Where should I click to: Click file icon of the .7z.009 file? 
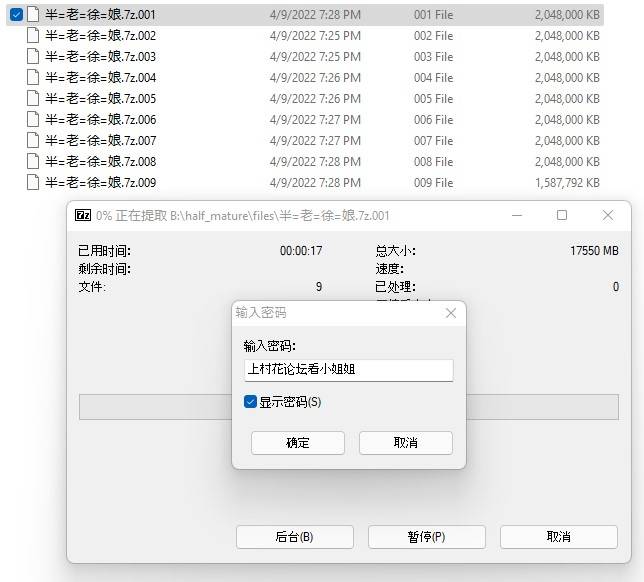pos(33,183)
